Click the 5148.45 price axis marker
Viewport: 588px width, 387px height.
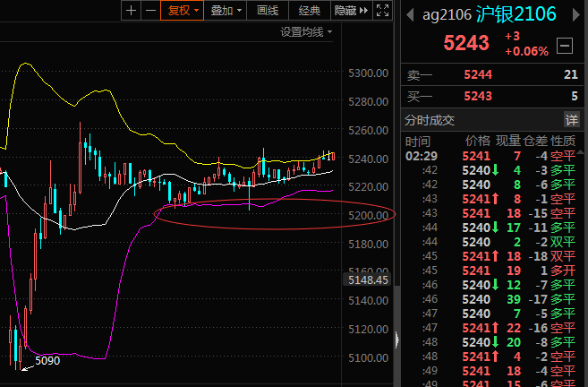[368, 279]
